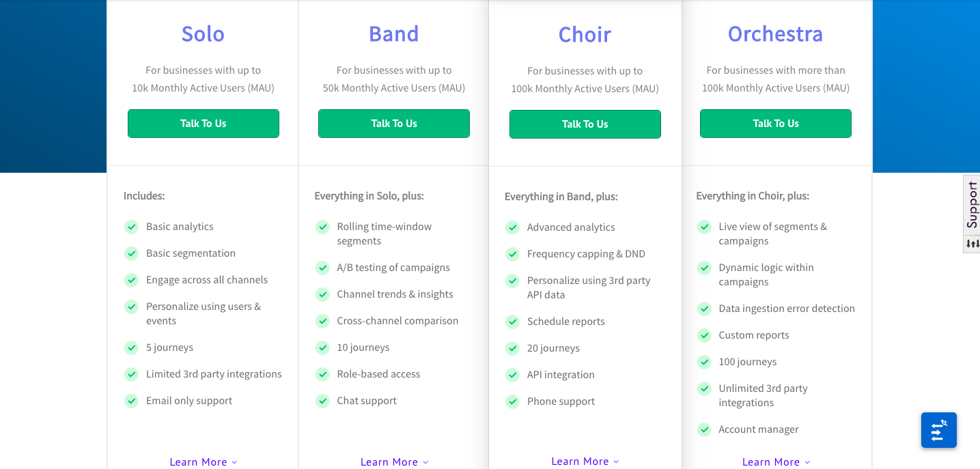Click checkmark icon next to Custom reports
This screenshot has height=469, width=980.
(x=704, y=335)
